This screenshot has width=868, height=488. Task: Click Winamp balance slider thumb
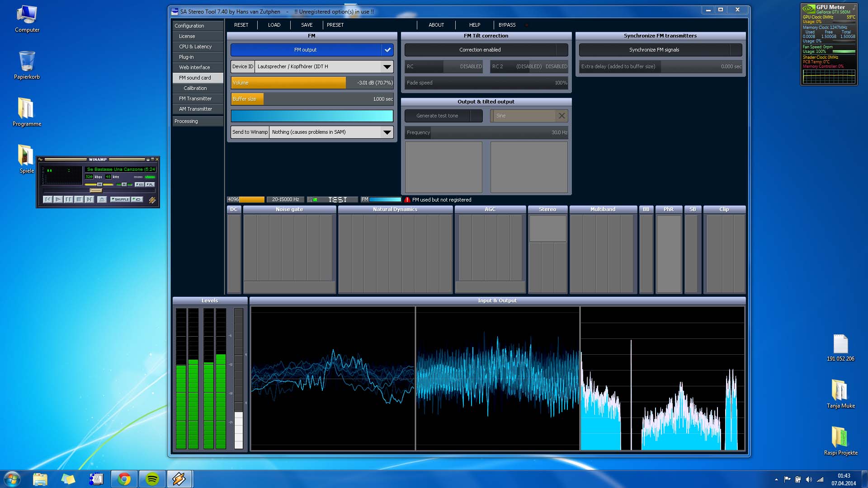124,184
